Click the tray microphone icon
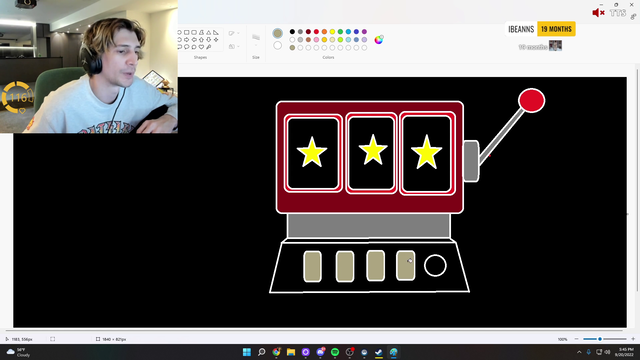This screenshot has height=360, width=640. [589, 352]
